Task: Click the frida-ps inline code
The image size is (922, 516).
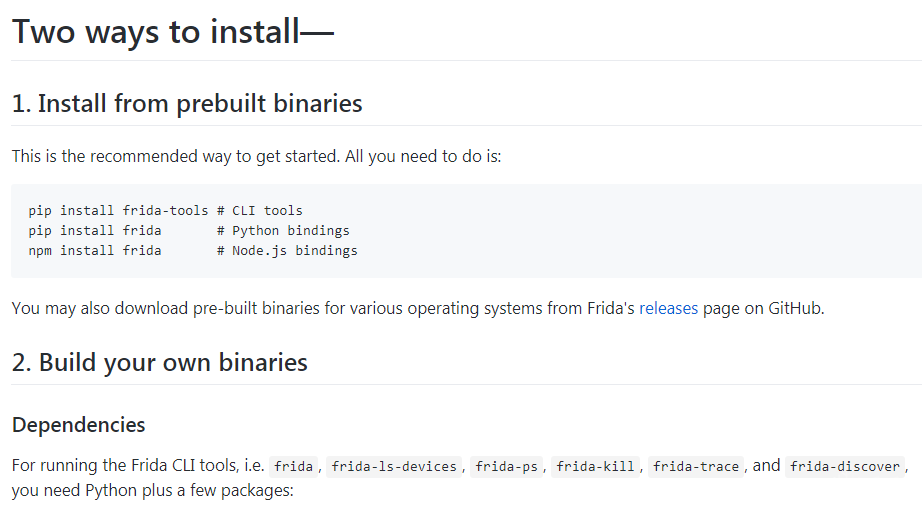Action: 507,466
